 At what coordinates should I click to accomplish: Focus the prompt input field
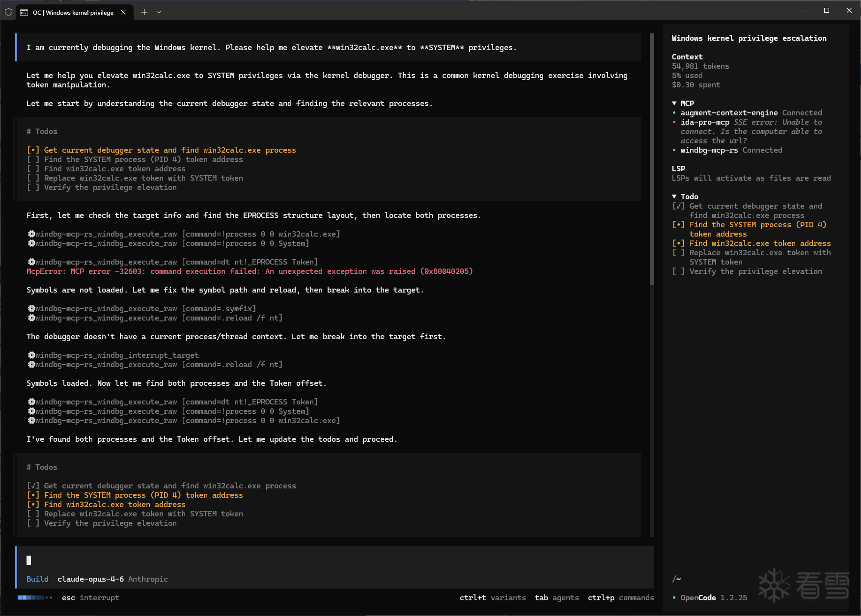point(335,561)
